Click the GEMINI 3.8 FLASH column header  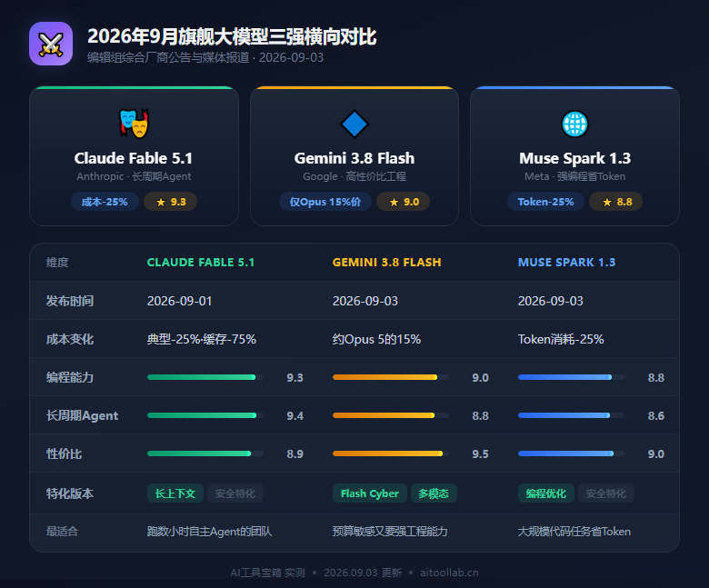click(x=386, y=262)
